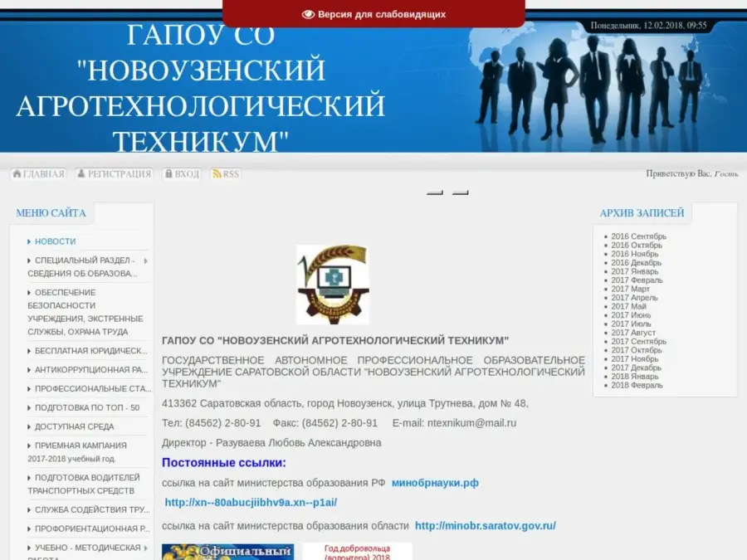
Task: Follow the минобрнауки.рф link
Action: tap(435, 483)
